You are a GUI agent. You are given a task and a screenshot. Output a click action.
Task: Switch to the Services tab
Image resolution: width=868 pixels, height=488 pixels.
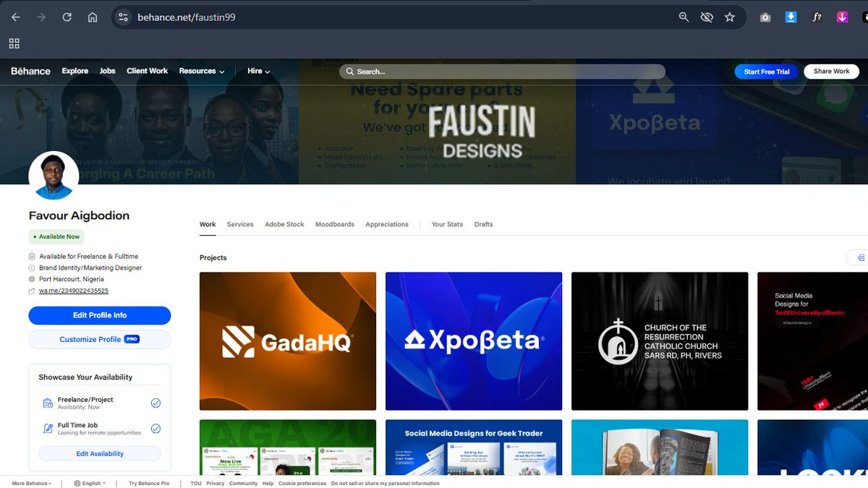point(240,224)
